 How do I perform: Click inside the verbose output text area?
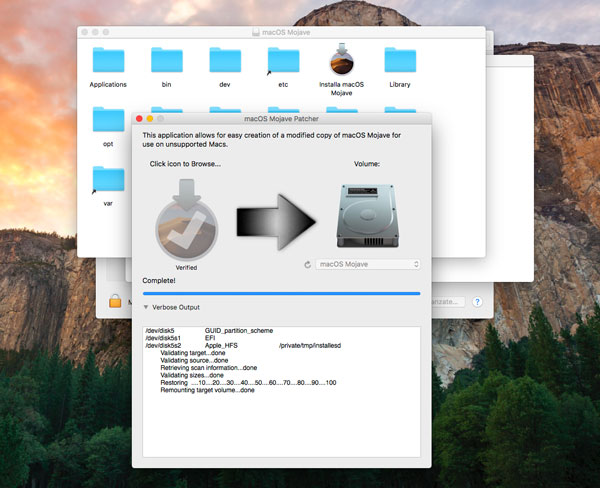(281, 392)
